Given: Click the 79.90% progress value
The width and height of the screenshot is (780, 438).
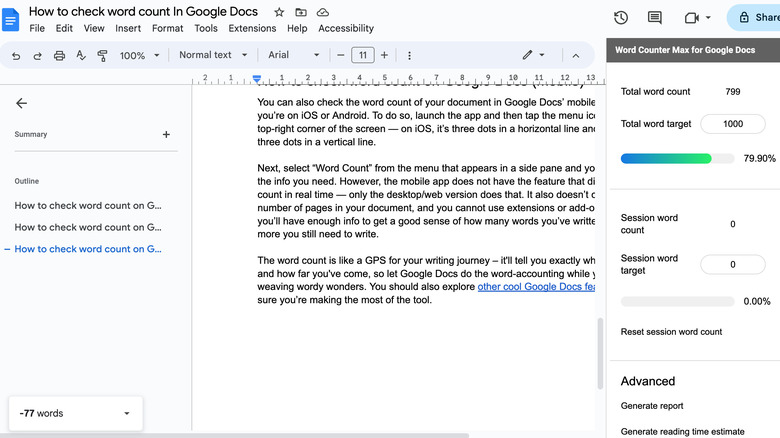Looking at the screenshot, I should coord(759,158).
